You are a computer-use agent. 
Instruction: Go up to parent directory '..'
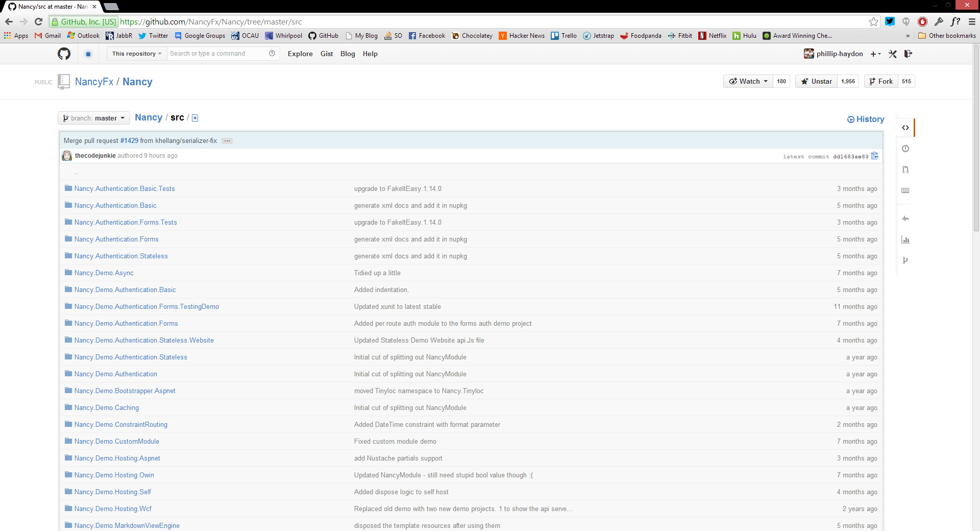[77, 173]
